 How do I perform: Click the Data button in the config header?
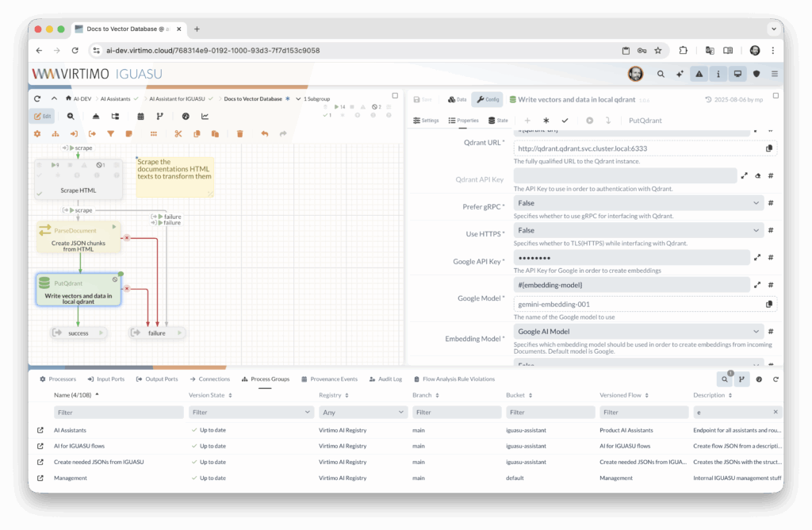(x=457, y=100)
